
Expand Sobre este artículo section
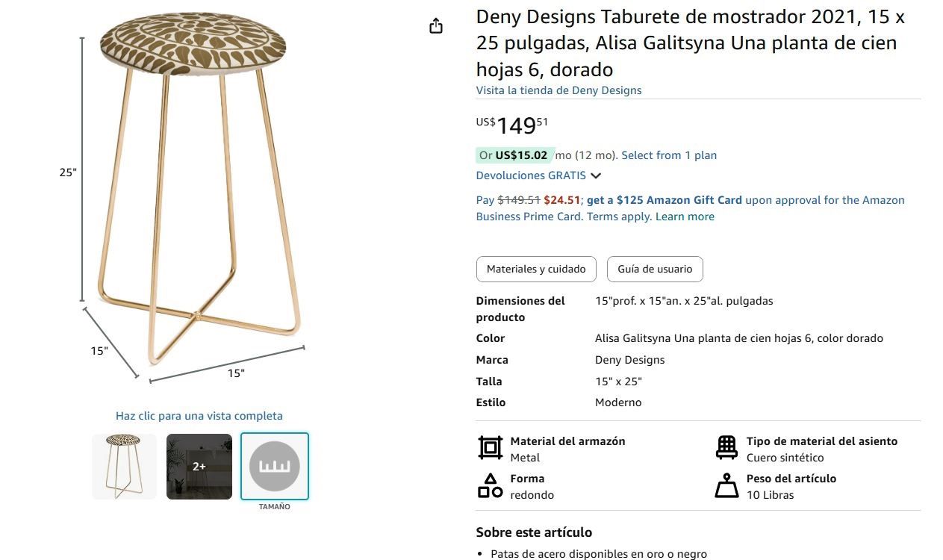coord(533,532)
